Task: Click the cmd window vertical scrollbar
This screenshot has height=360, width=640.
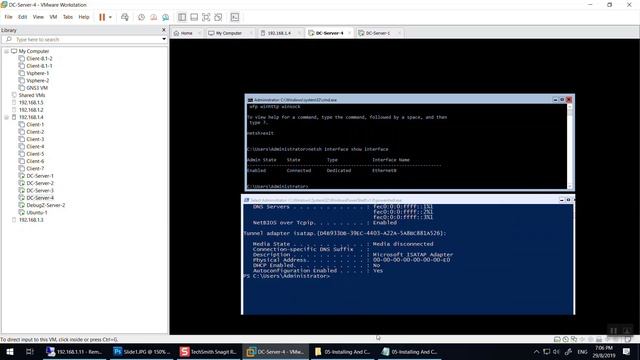Action: [x=570, y=146]
